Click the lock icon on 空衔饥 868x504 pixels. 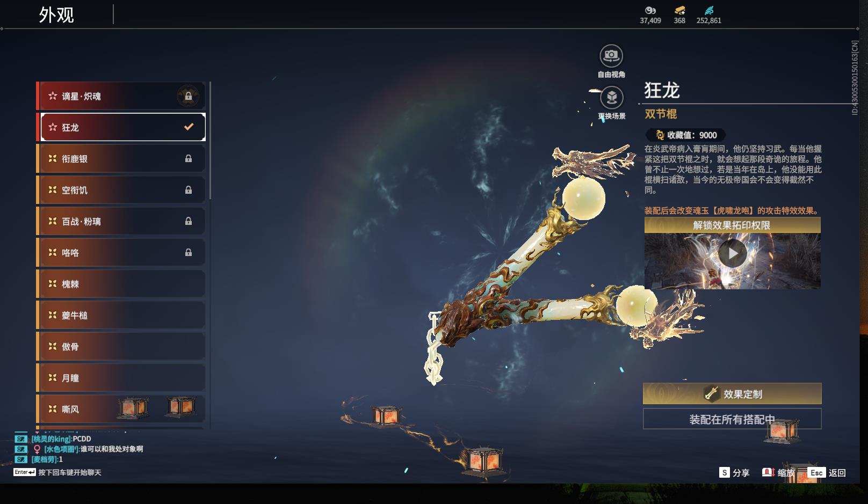pyautogui.click(x=189, y=190)
